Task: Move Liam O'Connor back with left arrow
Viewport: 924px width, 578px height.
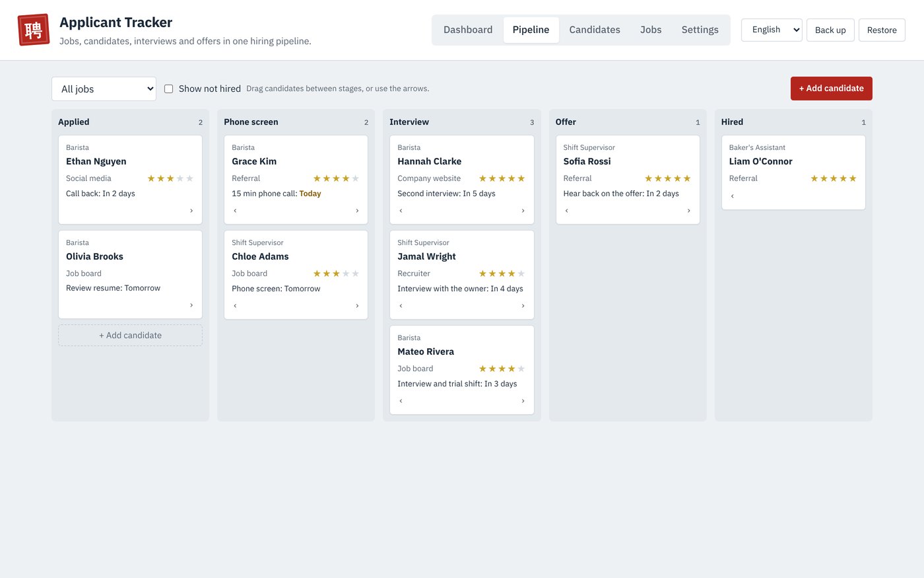Action: (732, 196)
